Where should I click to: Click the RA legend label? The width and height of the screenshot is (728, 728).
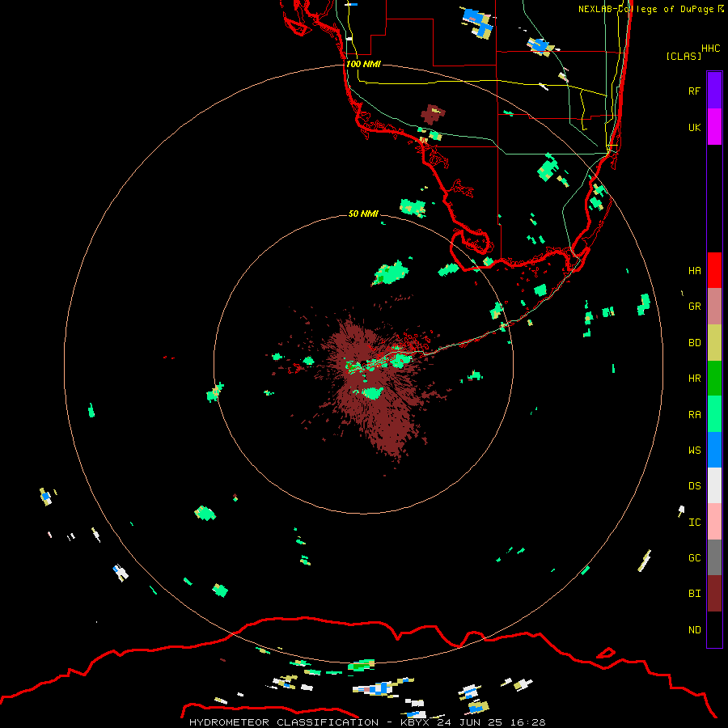point(694,415)
